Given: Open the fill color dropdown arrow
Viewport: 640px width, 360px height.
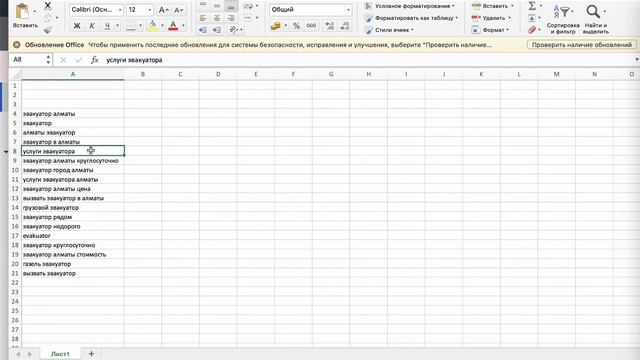Looking at the screenshot, I should coord(162,26).
